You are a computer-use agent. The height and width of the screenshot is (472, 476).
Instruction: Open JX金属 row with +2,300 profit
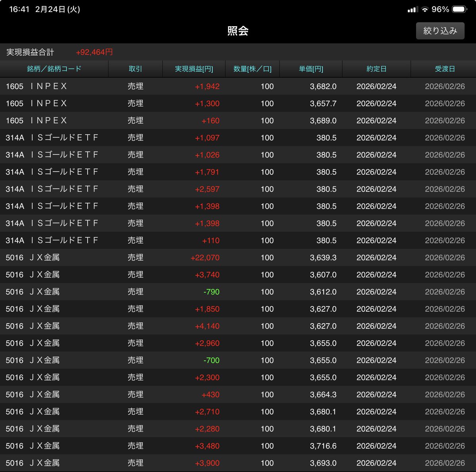(x=238, y=377)
